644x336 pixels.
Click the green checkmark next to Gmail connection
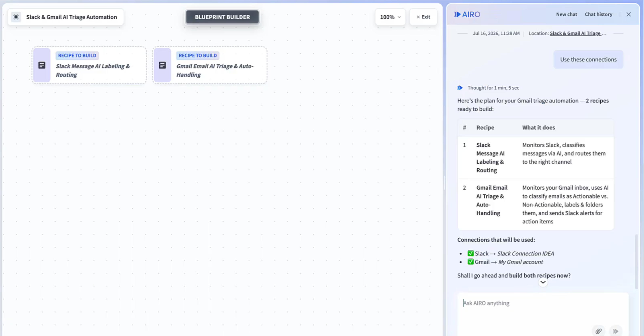[x=471, y=262]
